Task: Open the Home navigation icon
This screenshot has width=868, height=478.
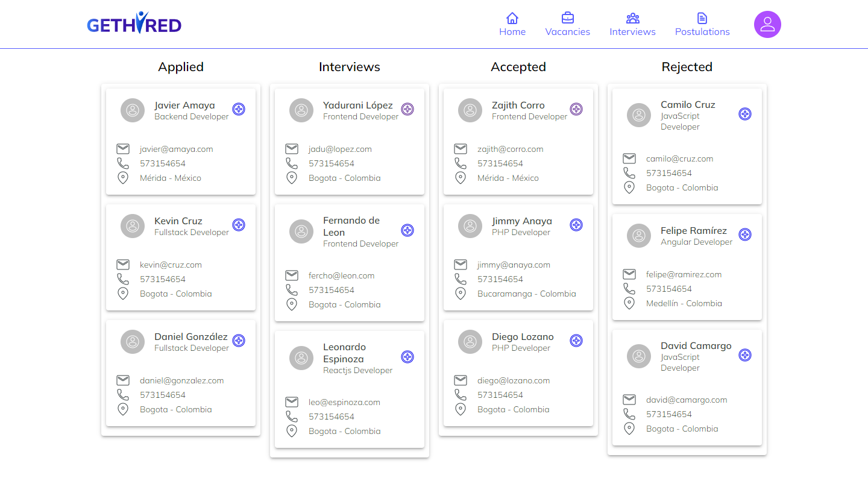Action: [x=512, y=18]
